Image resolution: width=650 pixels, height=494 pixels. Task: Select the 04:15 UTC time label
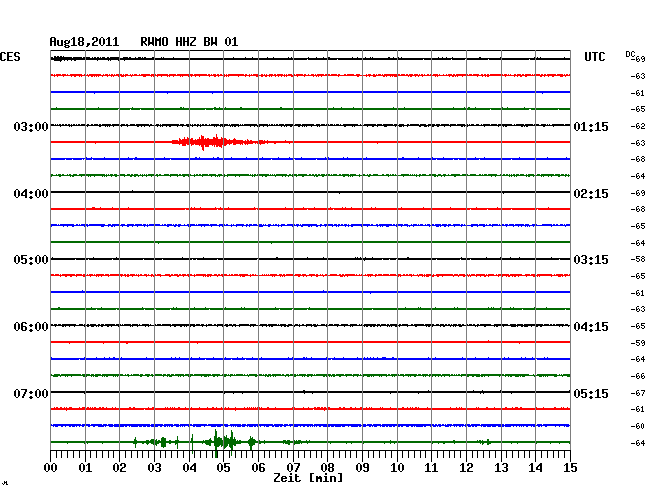tap(591, 327)
